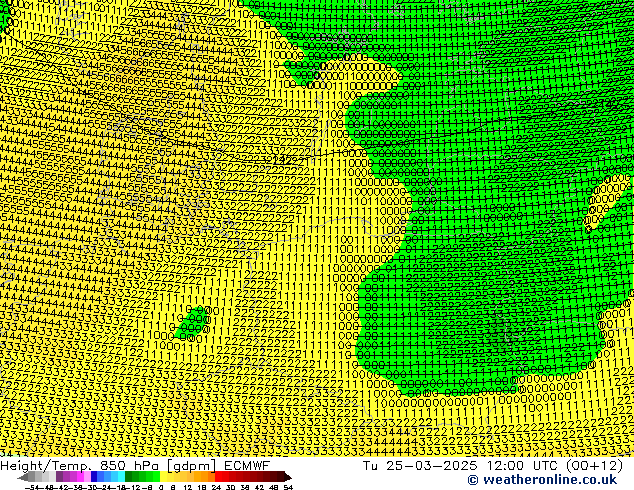Click the small isolated green patch on the map
This screenshot has width=634, height=490.
[x=192, y=322]
